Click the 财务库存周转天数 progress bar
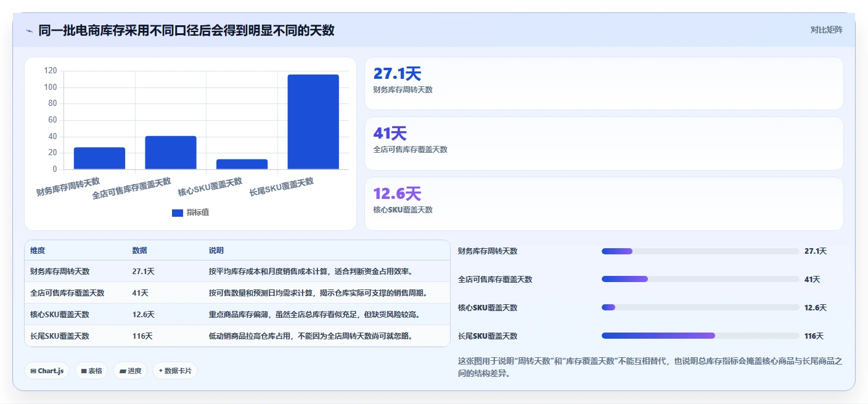Image resolution: width=868 pixels, height=404 pixels. point(700,251)
